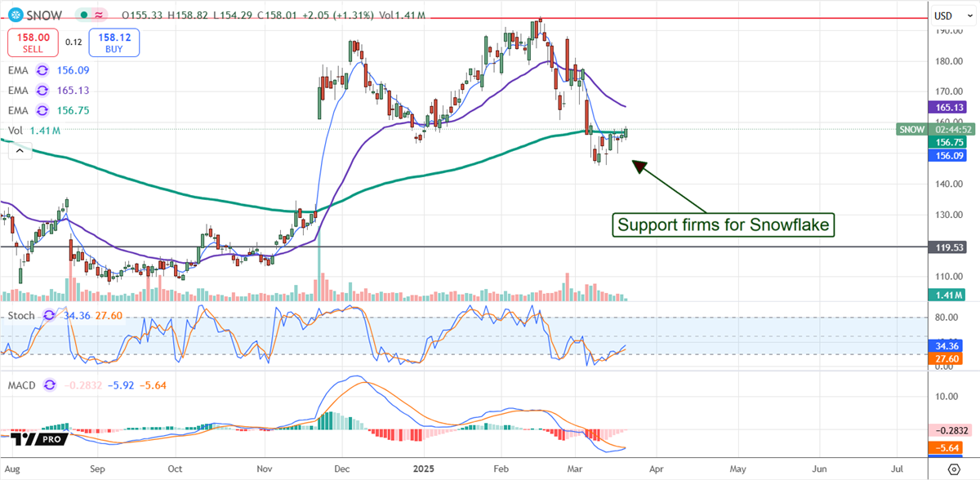Select the EMA label with value 156.75
980x480 pixels.
pos(19,111)
